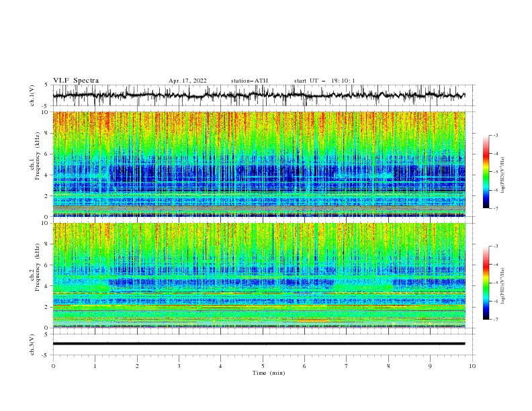Screen dimensions: 532x411
Task: Click the "ch.1(V)" waveform axis label
Action: point(32,95)
